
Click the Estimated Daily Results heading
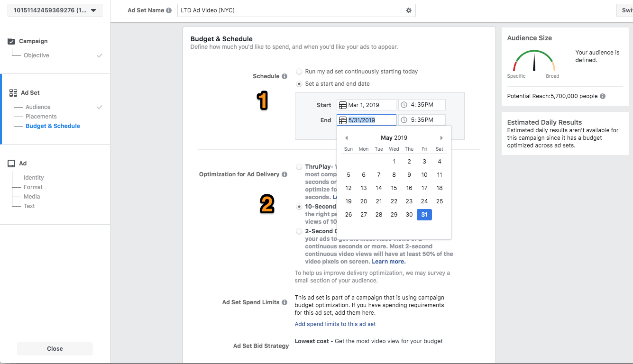[544, 122]
